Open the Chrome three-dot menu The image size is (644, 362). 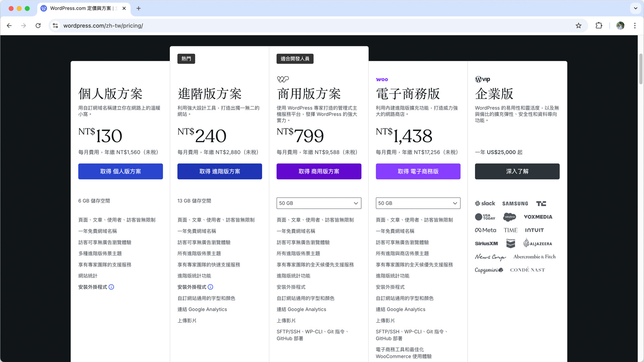point(635,25)
